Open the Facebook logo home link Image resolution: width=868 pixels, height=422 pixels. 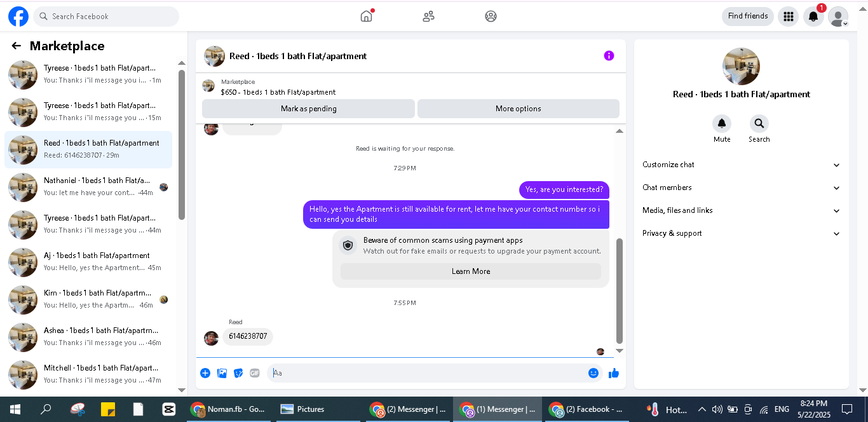(18, 17)
